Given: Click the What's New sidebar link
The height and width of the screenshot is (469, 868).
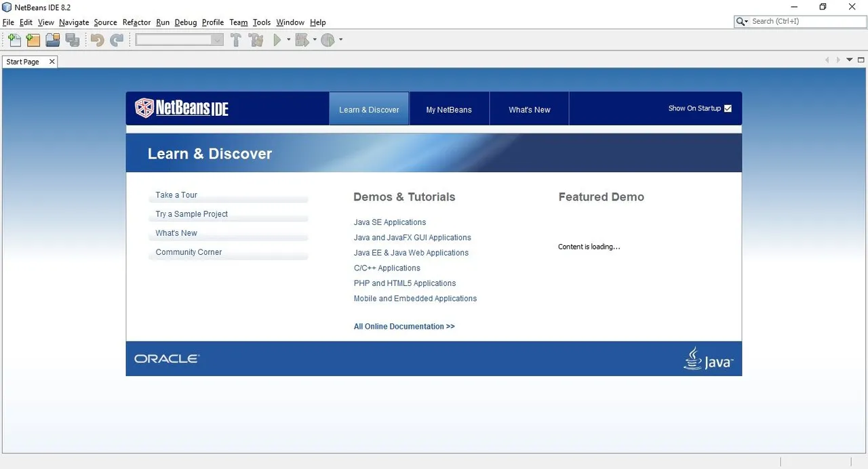Looking at the screenshot, I should click(x=176, y=233).
